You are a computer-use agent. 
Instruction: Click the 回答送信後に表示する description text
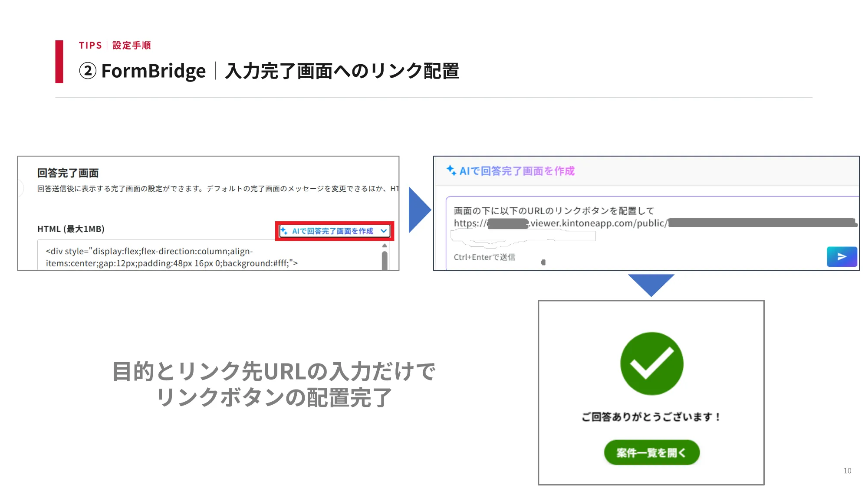[218, 189]
